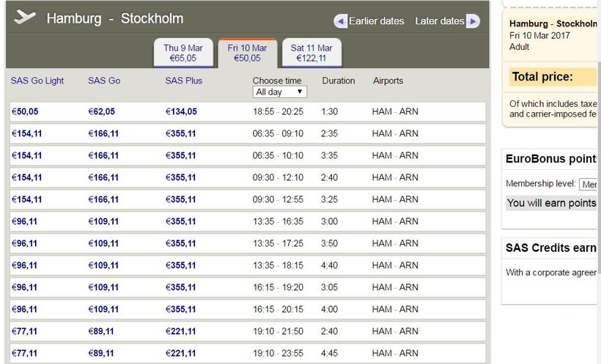Image resolution: width=601 pixels, height=364 pixels.
Task: Click the SAS Plus column header
Action: 183,81
